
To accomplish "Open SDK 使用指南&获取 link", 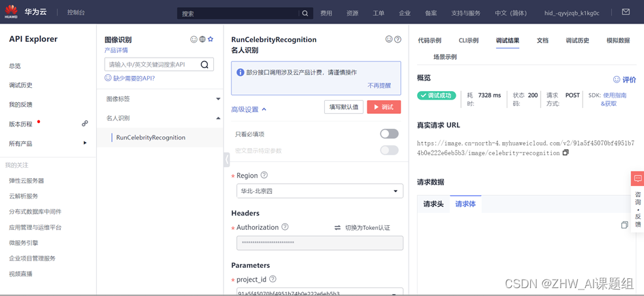I will [x=615, y=99].
